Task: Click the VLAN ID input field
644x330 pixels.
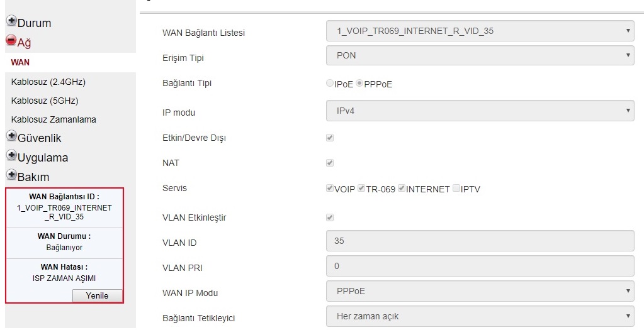Action: tap(480, 241)
